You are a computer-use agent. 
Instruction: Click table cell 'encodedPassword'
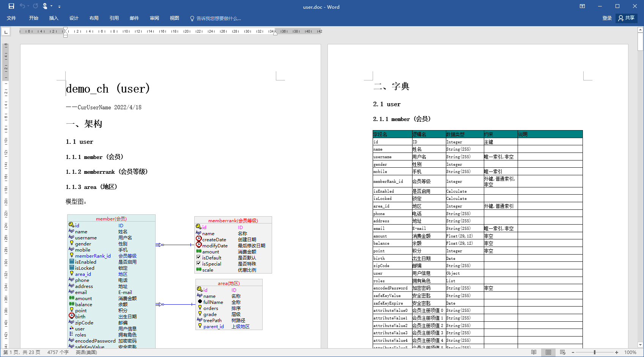click(x=392, y=288)
